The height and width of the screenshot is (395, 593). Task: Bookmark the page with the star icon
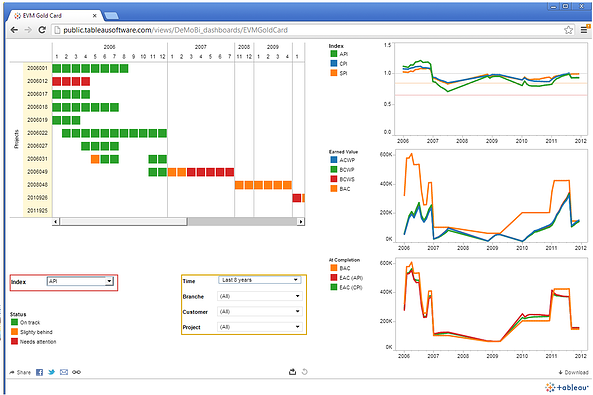[568, 30]
